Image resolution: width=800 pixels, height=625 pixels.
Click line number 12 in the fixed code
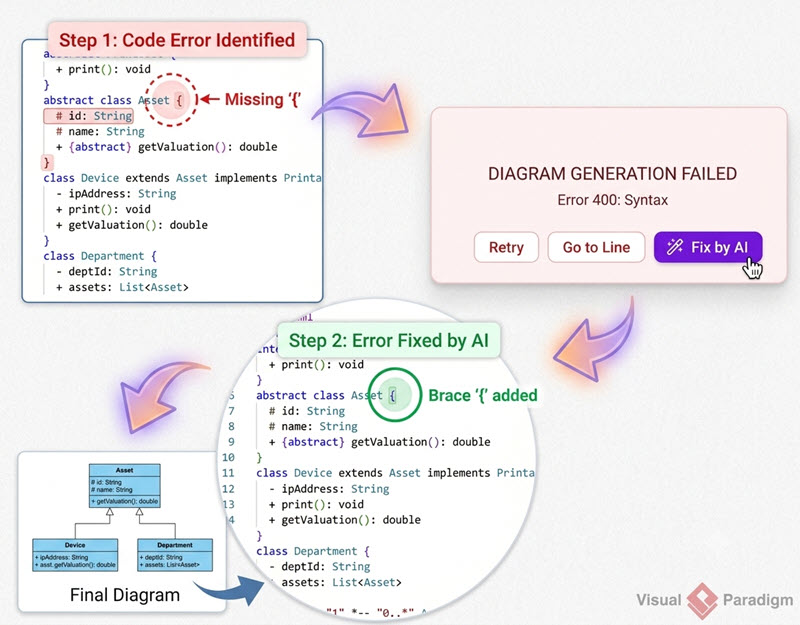228,489
